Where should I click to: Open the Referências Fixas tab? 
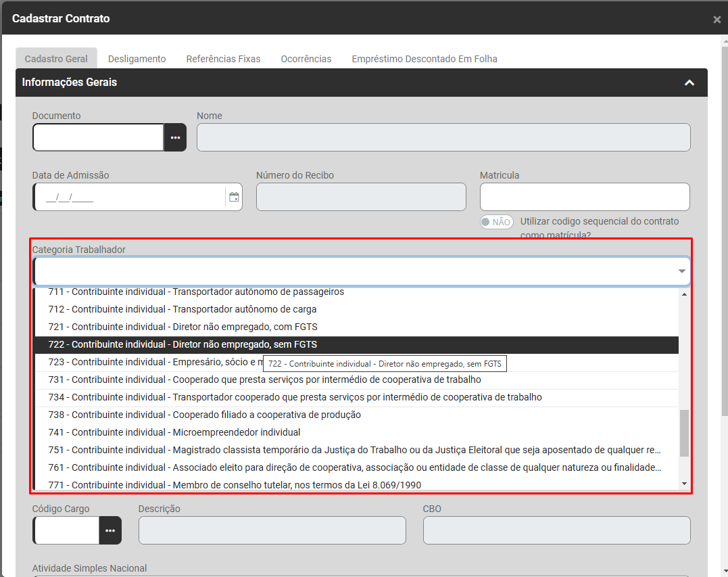pos(223,59)
